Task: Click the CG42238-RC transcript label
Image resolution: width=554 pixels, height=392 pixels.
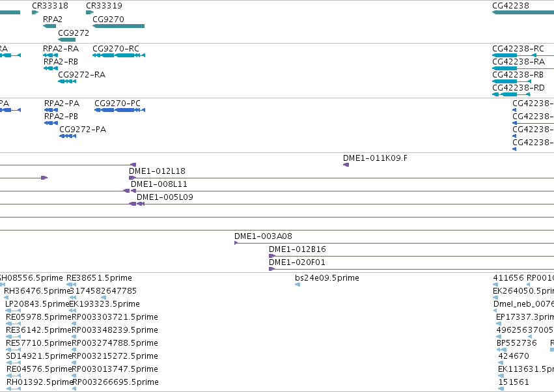Action: 518,48
